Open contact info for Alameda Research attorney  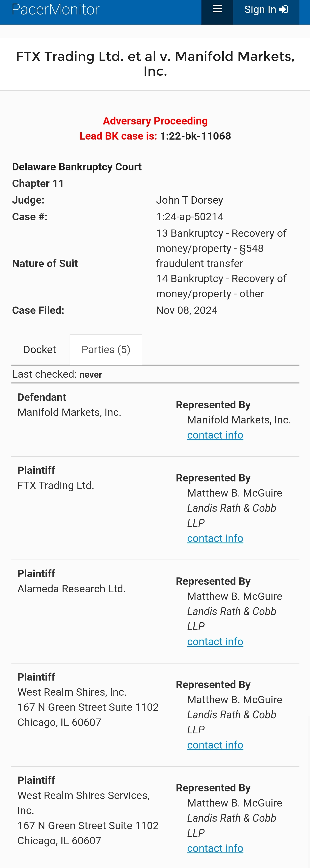tap(215, 642)
